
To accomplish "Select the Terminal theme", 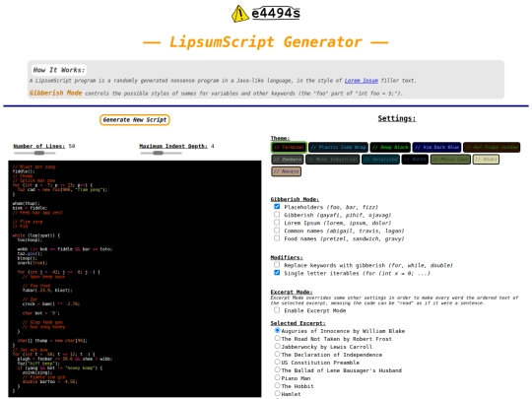I will (x=289, y=147).
